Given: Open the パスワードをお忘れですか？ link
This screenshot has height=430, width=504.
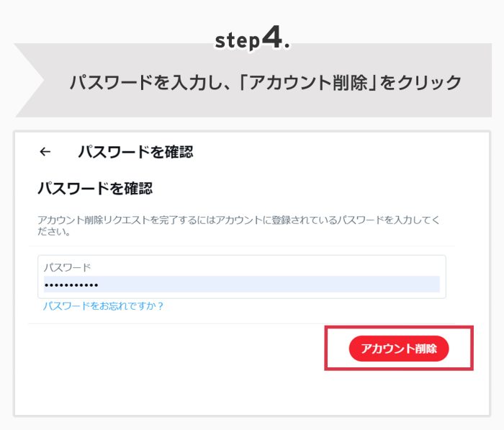Looking at the screenshot, I should coord(104,306).
